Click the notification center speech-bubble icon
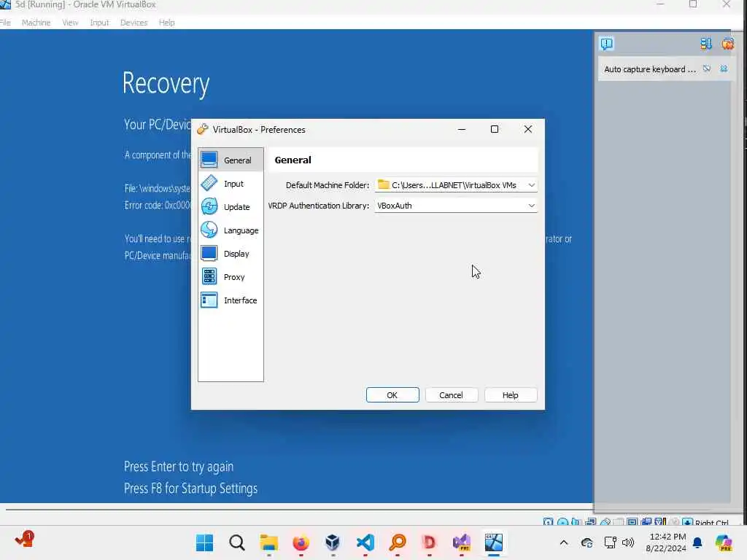 606,44
